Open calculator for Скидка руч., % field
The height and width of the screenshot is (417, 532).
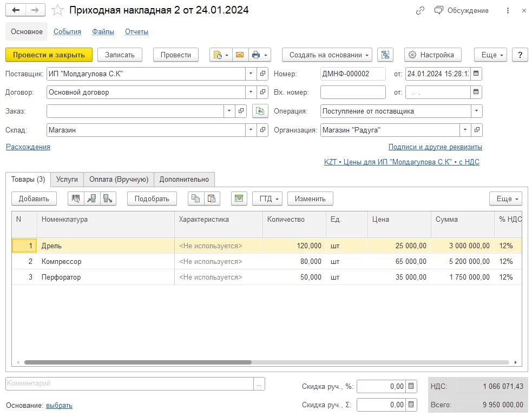tap(411, 386)
